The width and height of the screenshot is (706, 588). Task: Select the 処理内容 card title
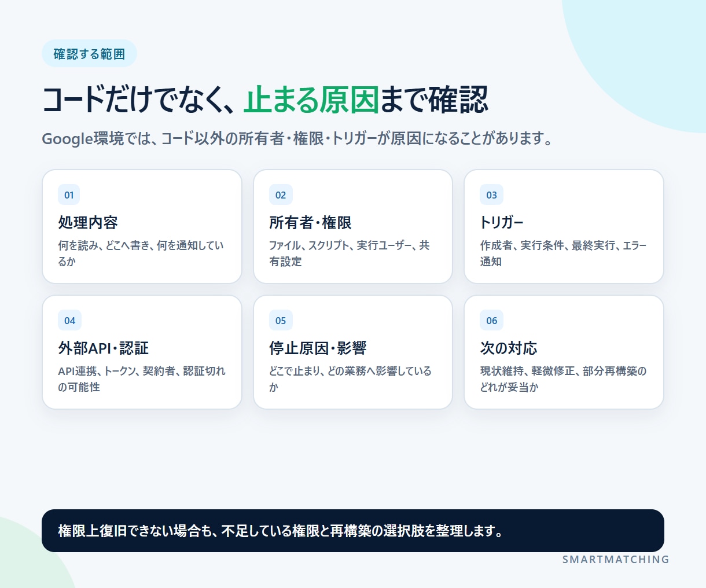[x=88, y=223]
